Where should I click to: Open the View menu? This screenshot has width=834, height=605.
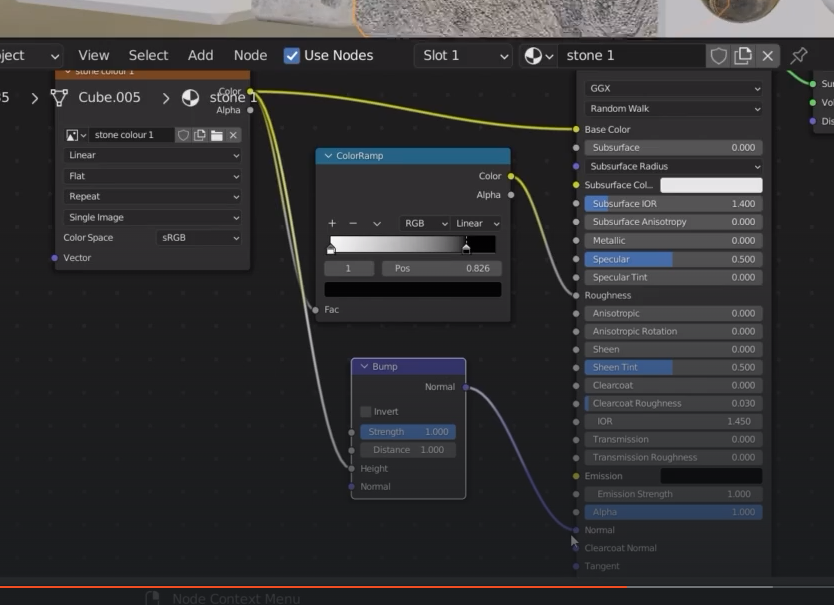pos(94,55)
